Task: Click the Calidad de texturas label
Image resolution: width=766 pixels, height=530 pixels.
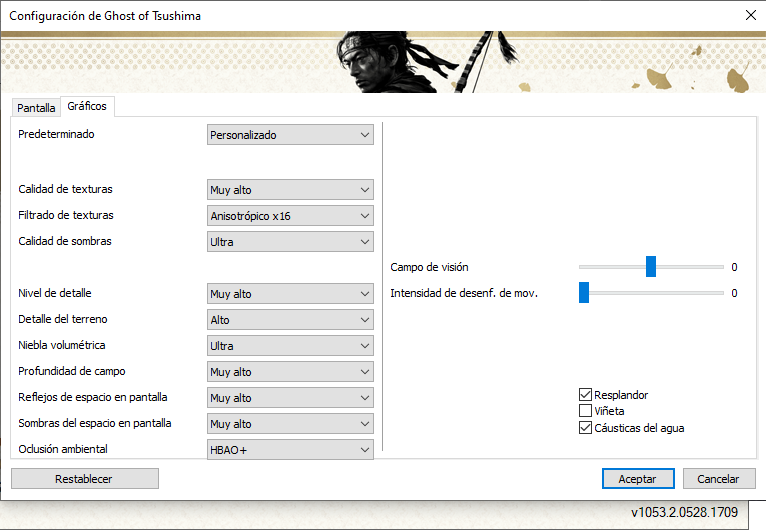Action: [x=65, y=189]
